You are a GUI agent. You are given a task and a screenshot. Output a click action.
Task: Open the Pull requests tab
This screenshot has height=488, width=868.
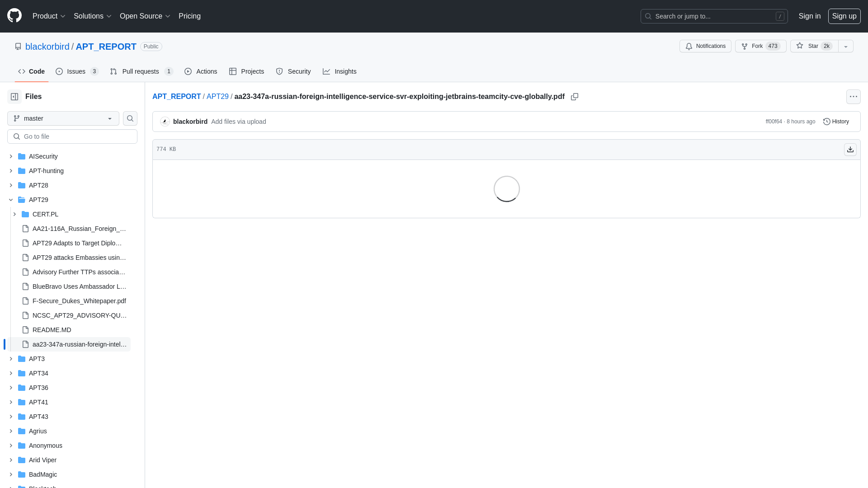click(x=142, y=71)
